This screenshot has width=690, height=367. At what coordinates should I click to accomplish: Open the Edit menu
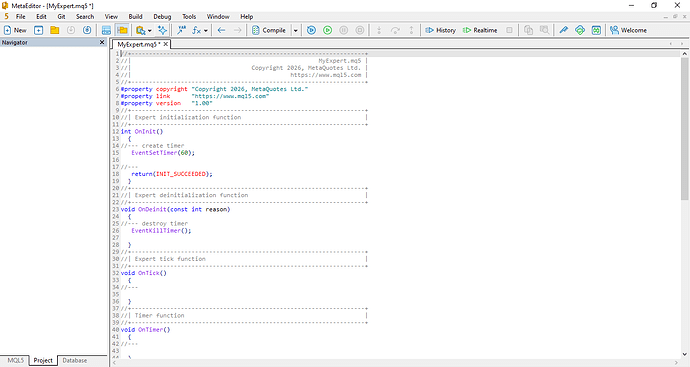click(41, 16)
